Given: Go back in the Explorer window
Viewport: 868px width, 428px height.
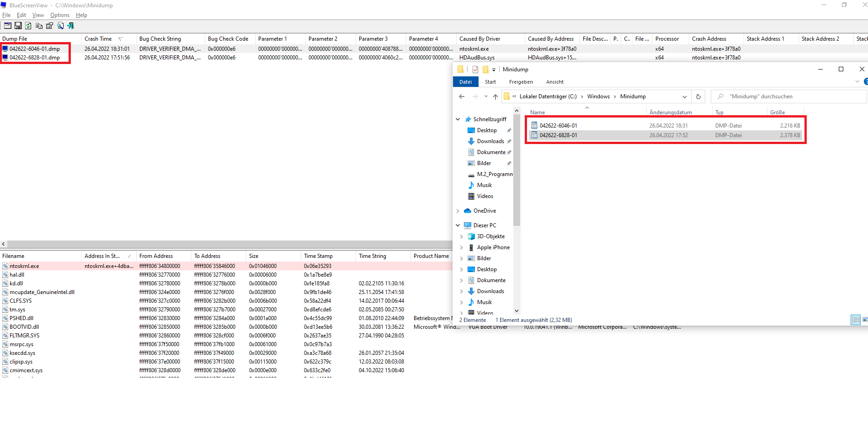Looking at the screenshot, I should coord(462,96).
